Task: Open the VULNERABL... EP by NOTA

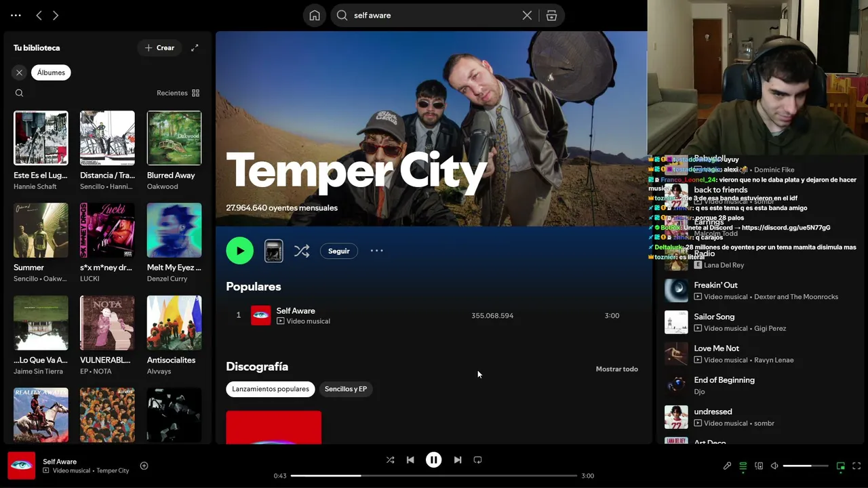Action: [107, 323]
